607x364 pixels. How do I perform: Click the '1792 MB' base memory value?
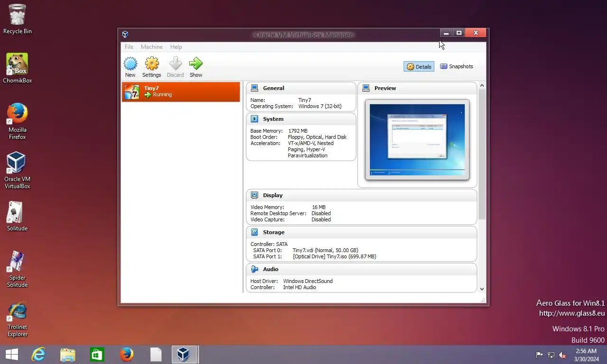(x=298, y=131)
